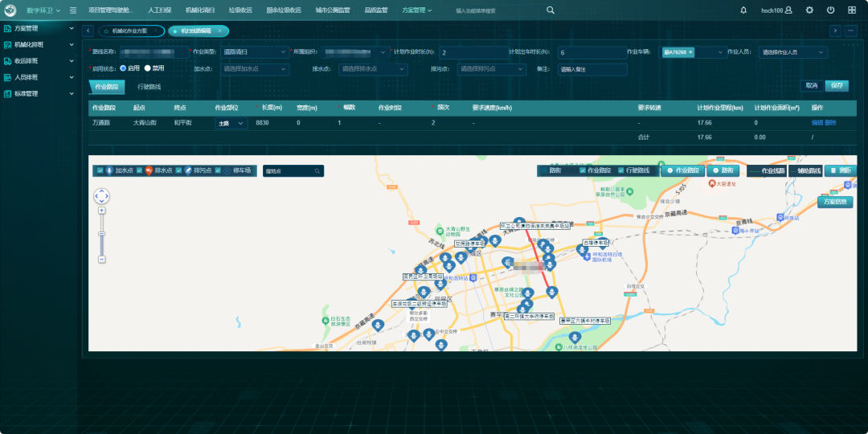This screenshot has height=434, width=868.
Task: Open the tab more options ellipsis
Action: click(x=851, y=31)
